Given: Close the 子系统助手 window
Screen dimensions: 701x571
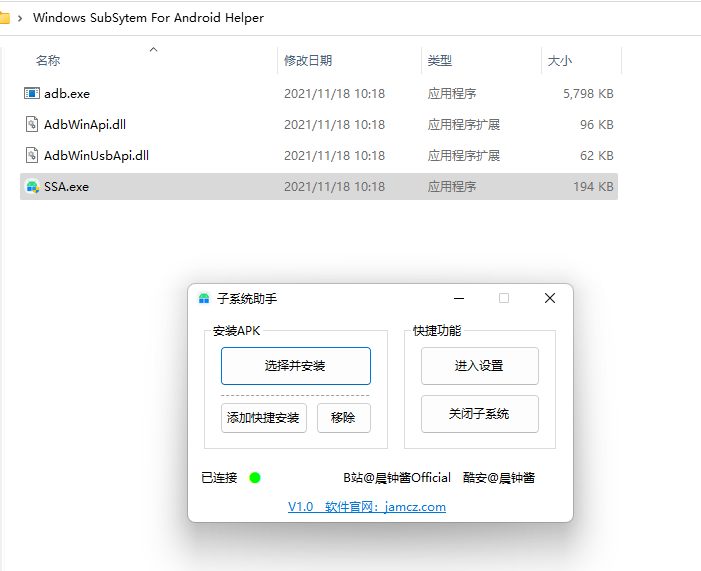Looking at the screenshot, I should point(550,298).
